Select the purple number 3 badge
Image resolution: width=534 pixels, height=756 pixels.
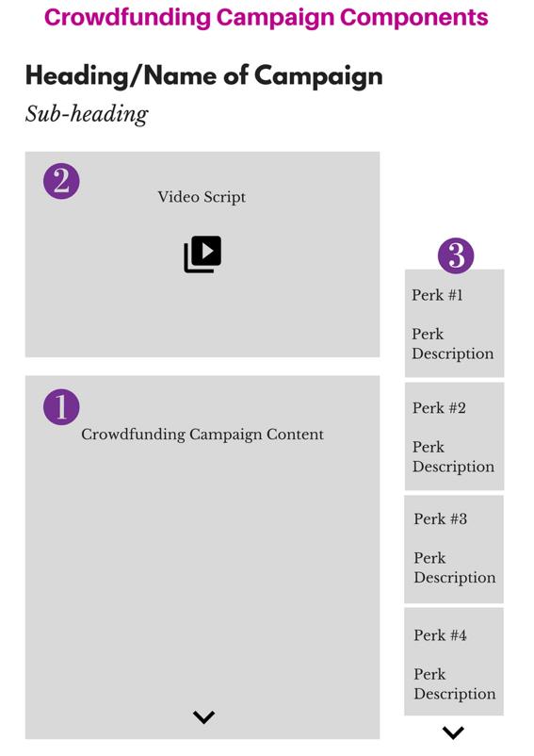coord(456,255)
